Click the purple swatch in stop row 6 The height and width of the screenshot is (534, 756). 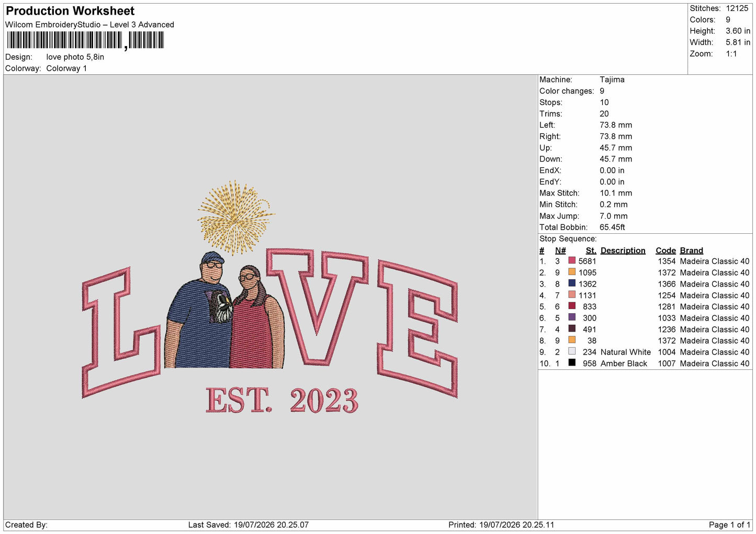point(572,317)
